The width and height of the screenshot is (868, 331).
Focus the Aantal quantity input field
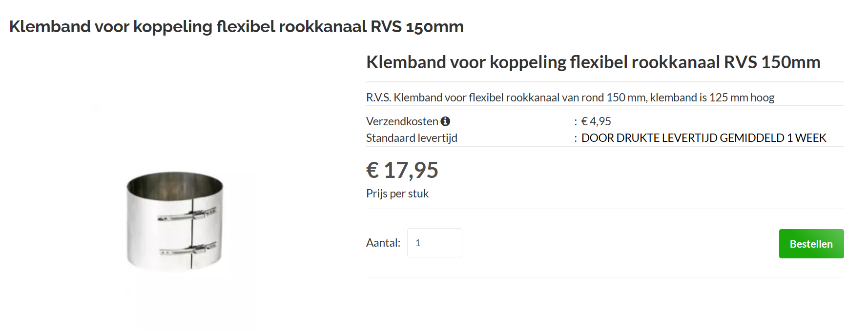pyautogui.click(x=434, y=243)
